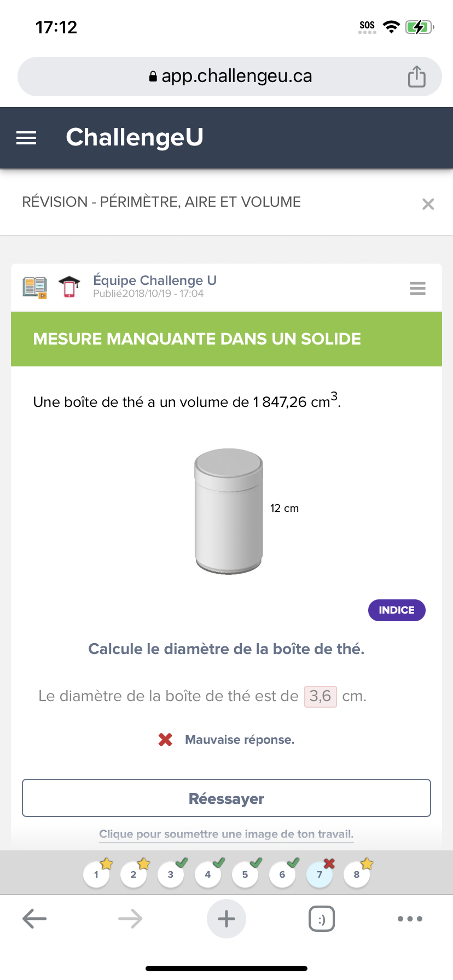This screenshot has height=980, width=453.
Task: Click the book and notes icon
Action: coord(35,287)
